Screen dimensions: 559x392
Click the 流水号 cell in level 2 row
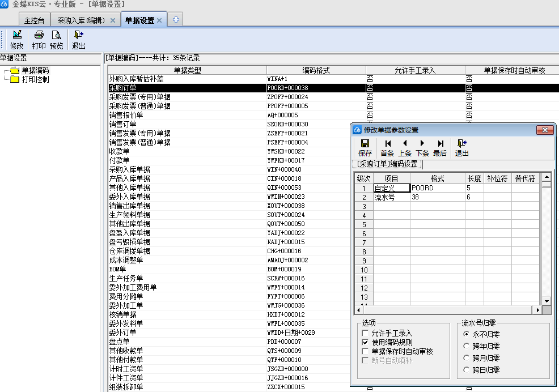(392, 197)
